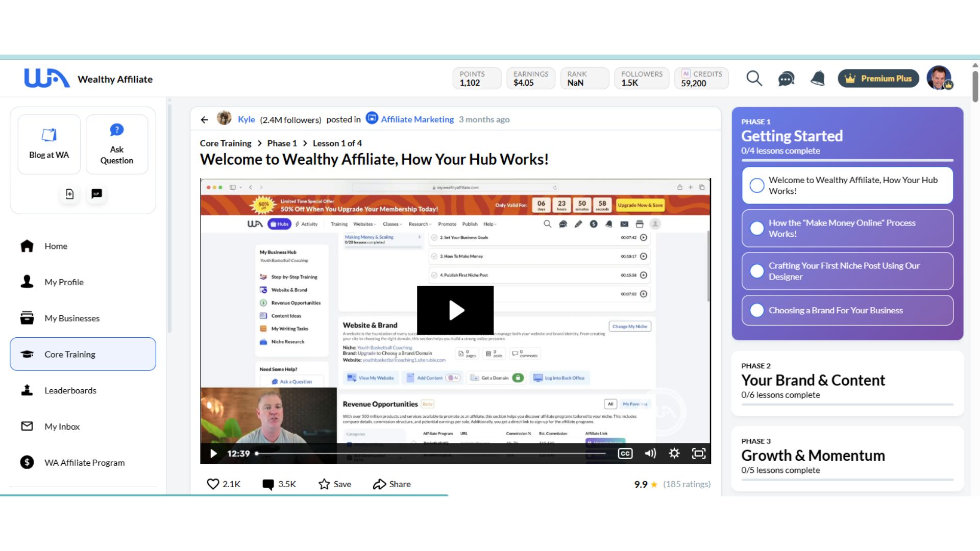980x551 pixels.
Task: Click the small play icon in video controls
Action: [x=213, y=454]
